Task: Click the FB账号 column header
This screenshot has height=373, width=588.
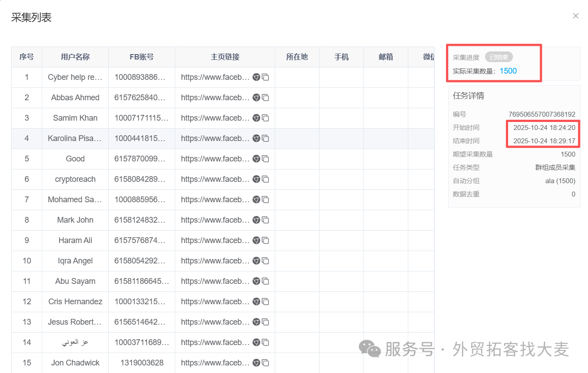Action: click(142, 57)
